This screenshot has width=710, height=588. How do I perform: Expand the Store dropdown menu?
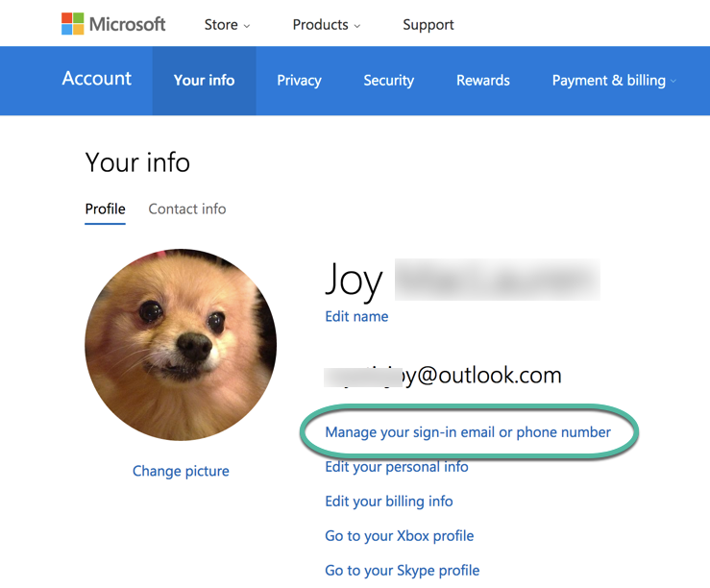(x=227, y=25)
